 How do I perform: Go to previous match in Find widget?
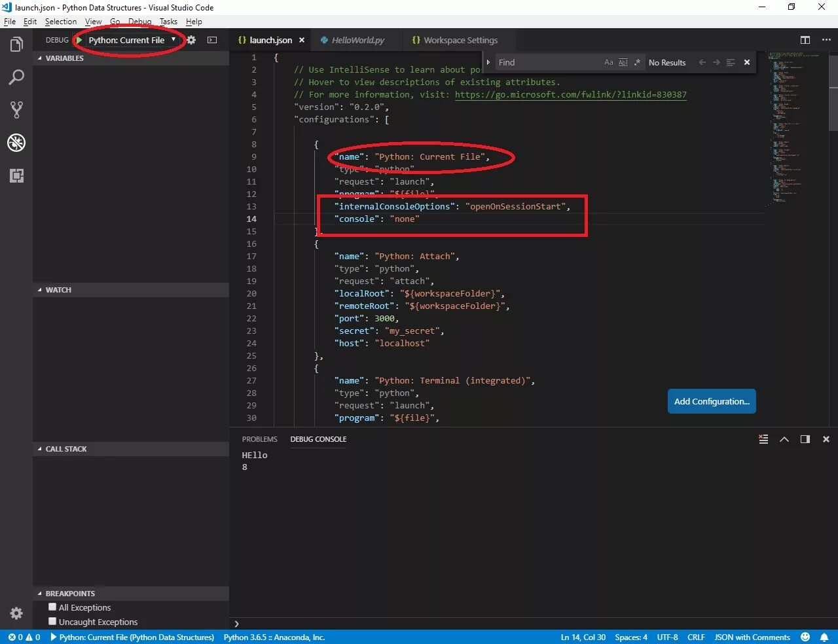pyautogui.click(x=702, y=62)
